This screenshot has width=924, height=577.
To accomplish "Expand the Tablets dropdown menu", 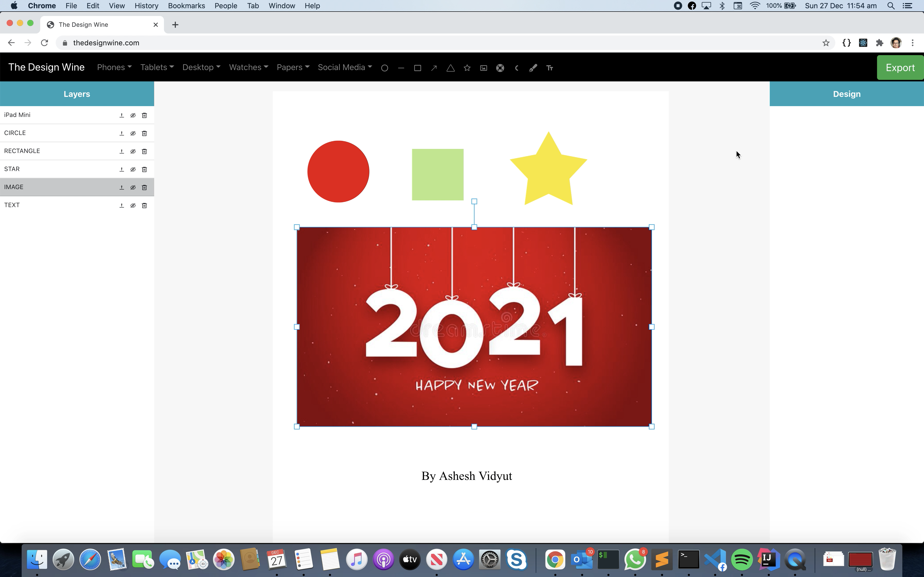I will click(157, 67).
